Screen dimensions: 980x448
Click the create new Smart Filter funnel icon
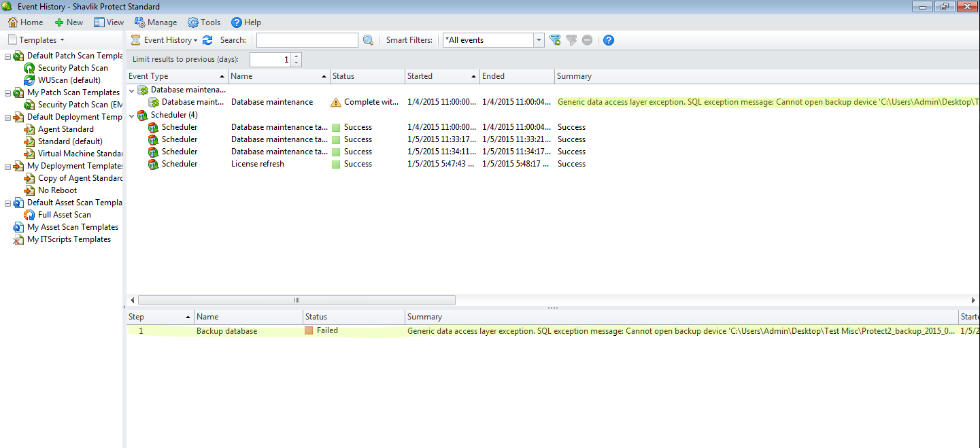pos(555,39)
